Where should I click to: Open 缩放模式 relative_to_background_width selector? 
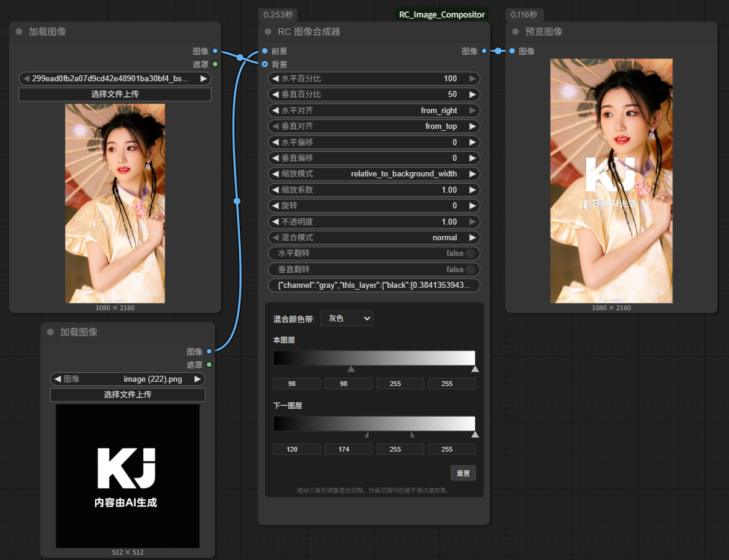[x=374, y=174]
